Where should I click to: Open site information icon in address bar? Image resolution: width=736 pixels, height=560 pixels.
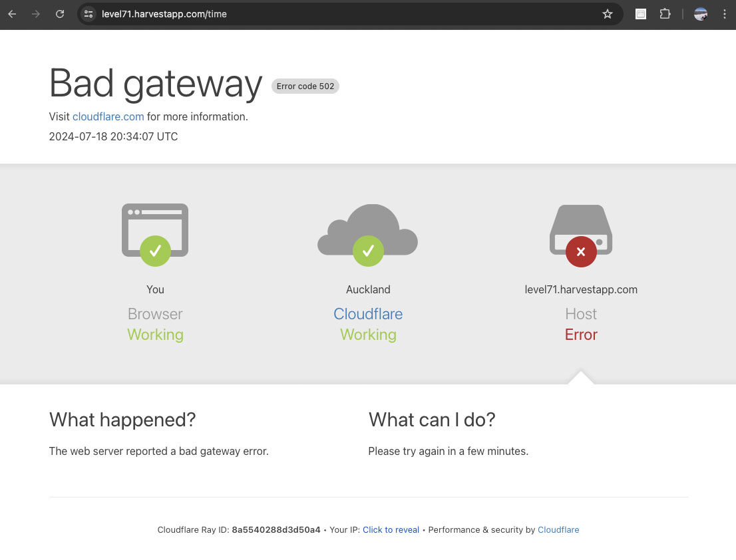pos(89,14)
